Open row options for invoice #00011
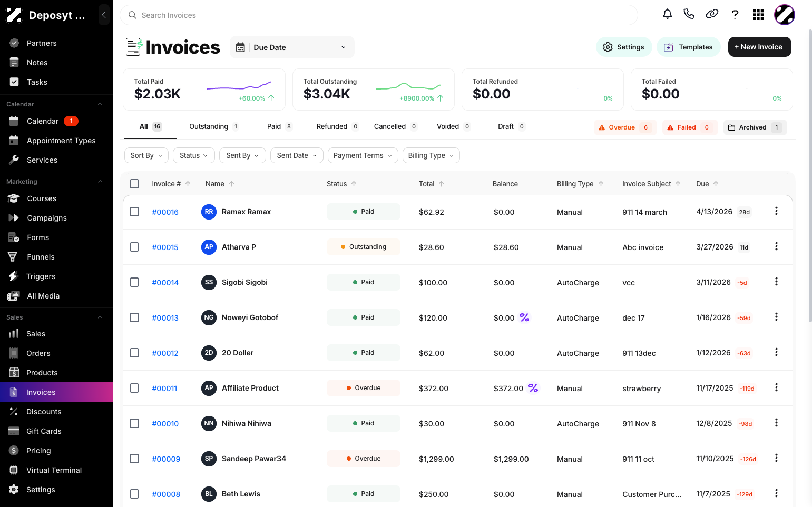This screenshot has width=812, height=507. tap(776, 387)
